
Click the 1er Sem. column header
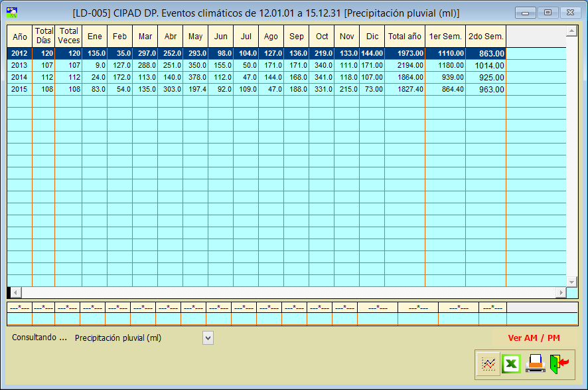[445, 37]
